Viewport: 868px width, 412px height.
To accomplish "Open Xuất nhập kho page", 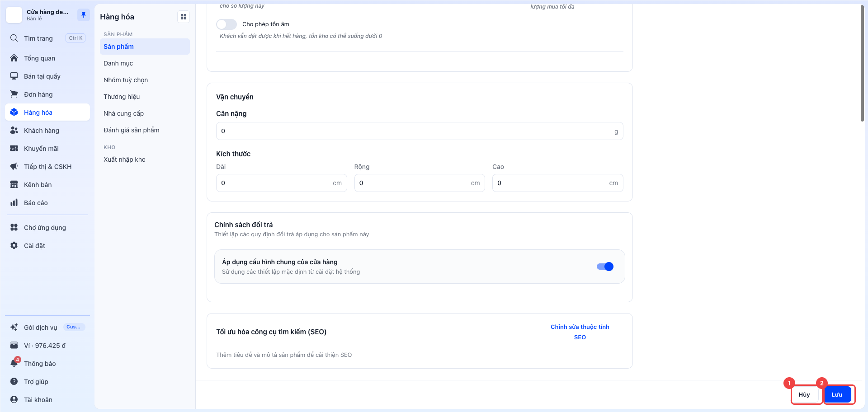I will point(145,159).
